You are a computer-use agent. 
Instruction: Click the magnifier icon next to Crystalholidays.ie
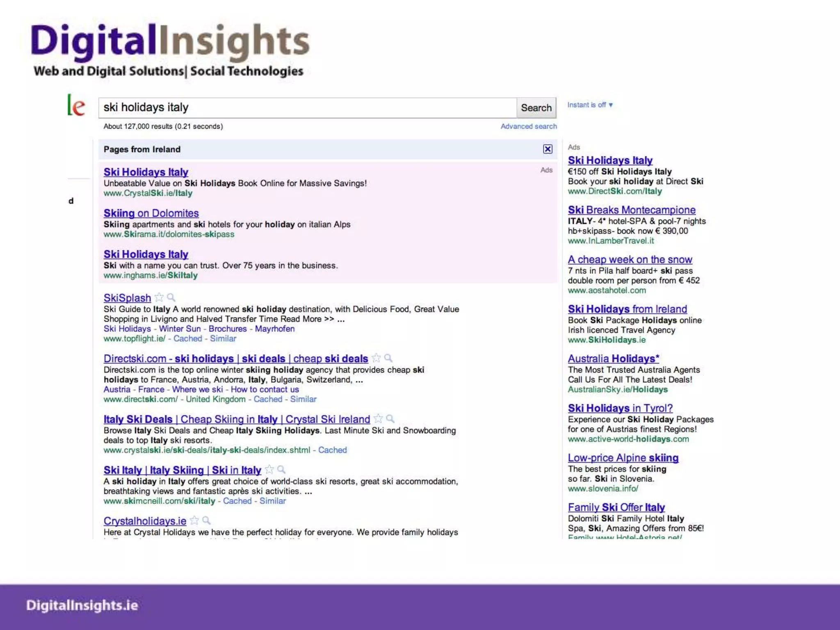tap(207, 520)
